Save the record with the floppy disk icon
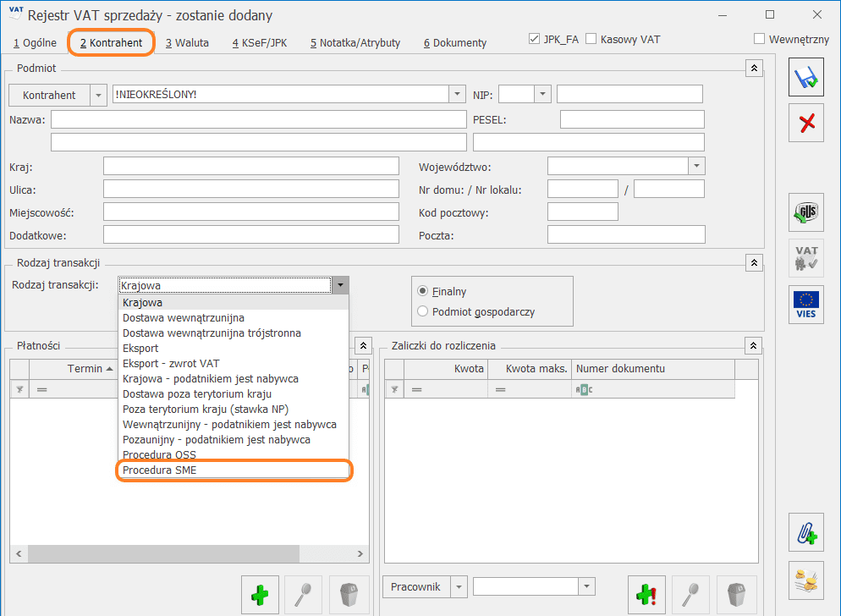Viewport: 841px width, 616px height. pyautogui.click(x=805, y=77)
